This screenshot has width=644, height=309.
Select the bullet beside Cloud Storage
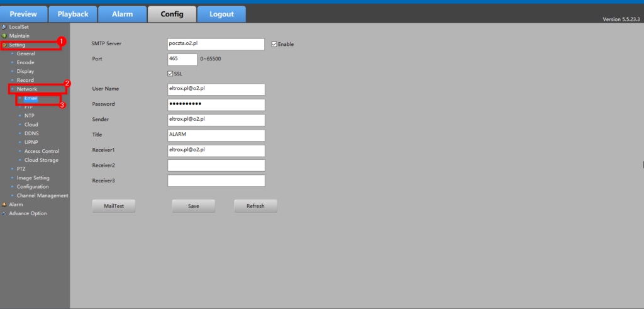pos(19,160)
